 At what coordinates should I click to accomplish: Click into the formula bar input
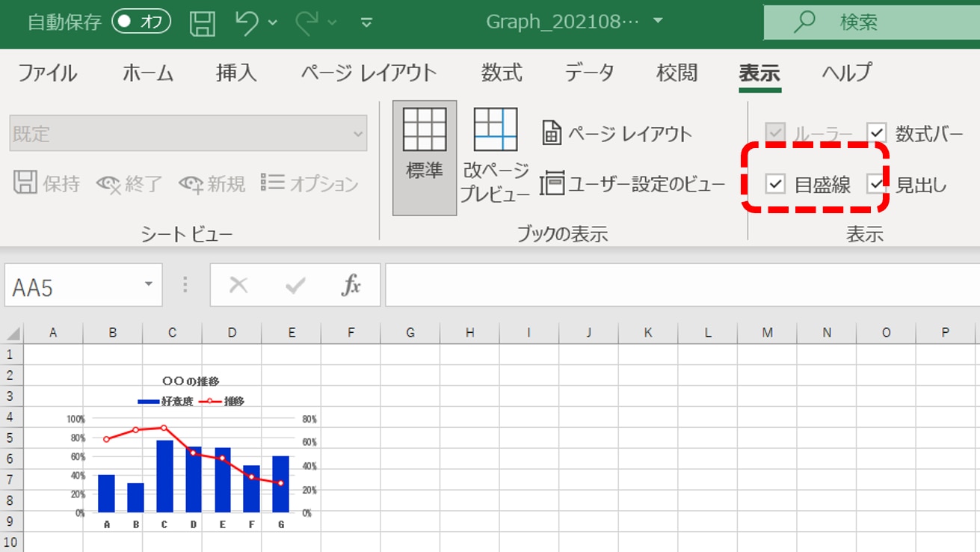point(682,285)
